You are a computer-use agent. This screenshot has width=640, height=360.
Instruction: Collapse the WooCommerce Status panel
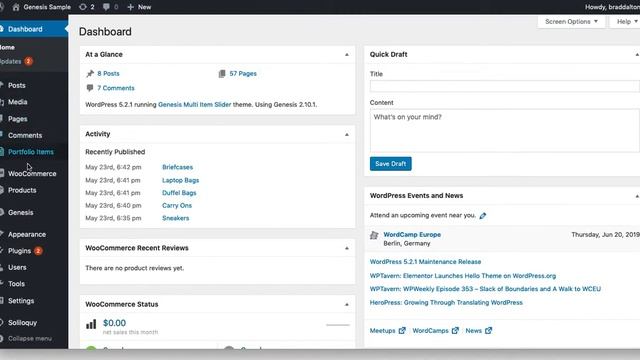[x=347, y=304]
